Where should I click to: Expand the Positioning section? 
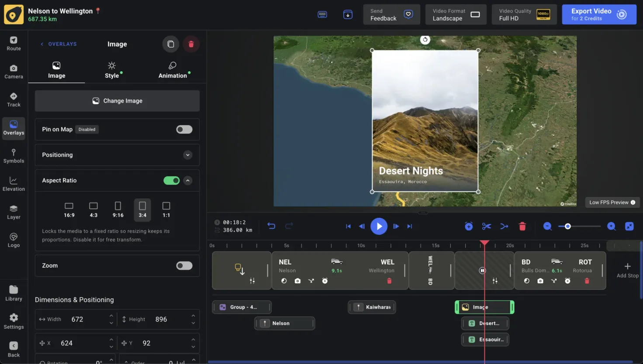tap(188, 155)
